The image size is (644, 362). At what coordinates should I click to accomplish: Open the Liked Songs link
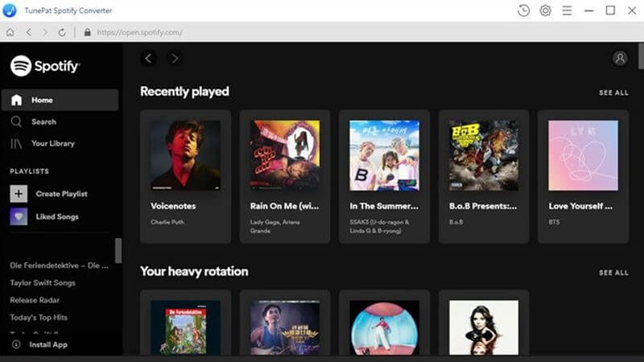click(57, 216)
